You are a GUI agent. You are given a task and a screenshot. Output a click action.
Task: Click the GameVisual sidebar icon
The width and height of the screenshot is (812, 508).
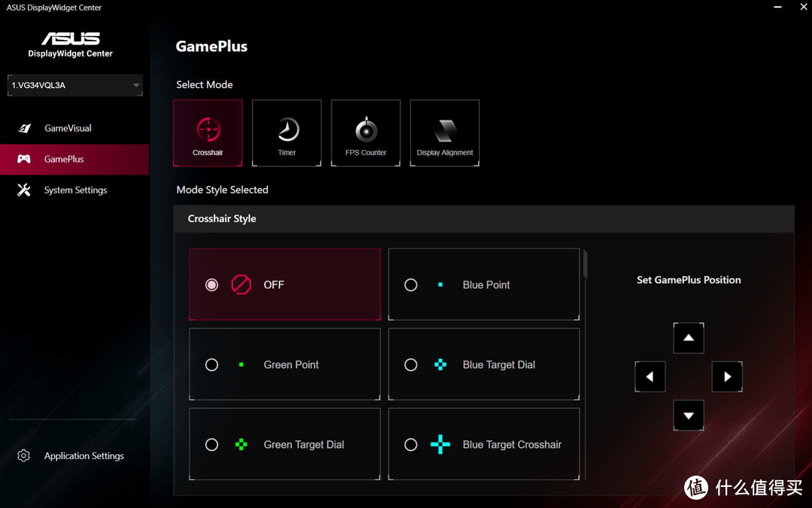tap(24, 128)
